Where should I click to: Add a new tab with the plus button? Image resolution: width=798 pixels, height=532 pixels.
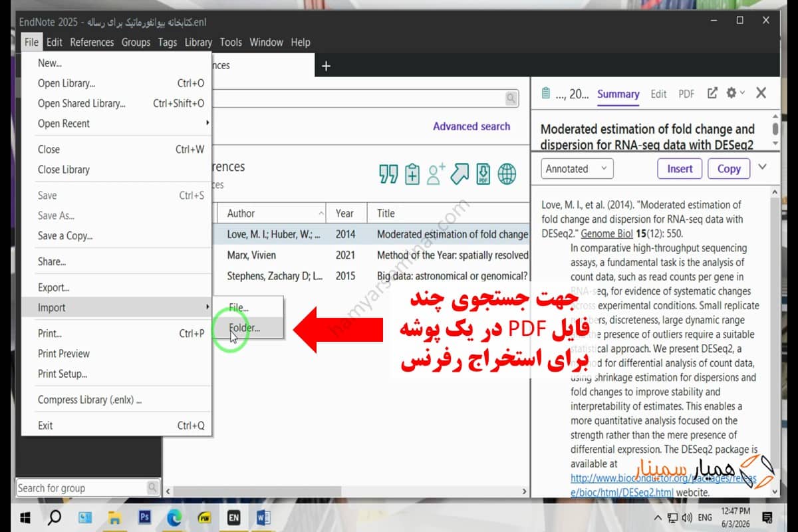click(x=326, y=66)
